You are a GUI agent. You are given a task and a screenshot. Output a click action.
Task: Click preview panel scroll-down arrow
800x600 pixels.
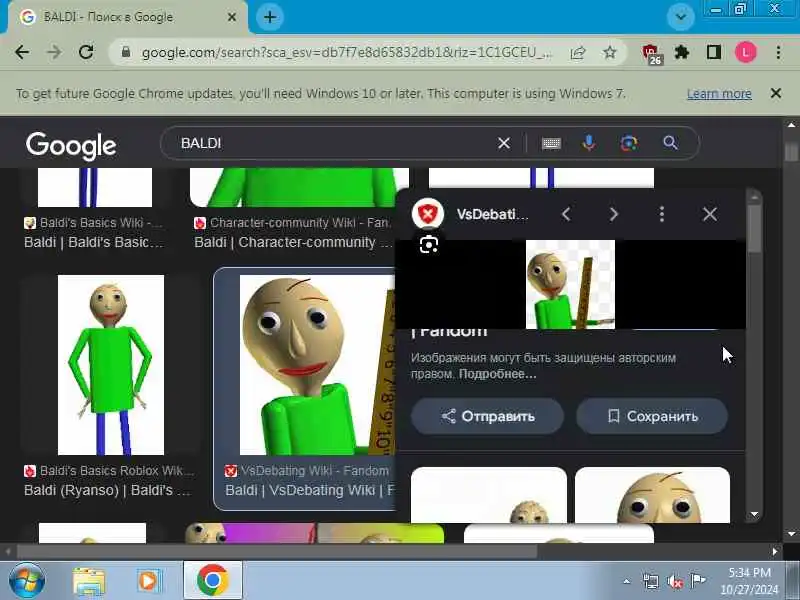pos(754,514)
